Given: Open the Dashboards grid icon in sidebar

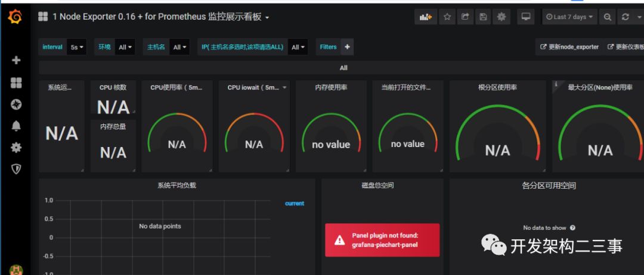Looking at the screenshot, I should pyautogui.click(x=16, y=83).
